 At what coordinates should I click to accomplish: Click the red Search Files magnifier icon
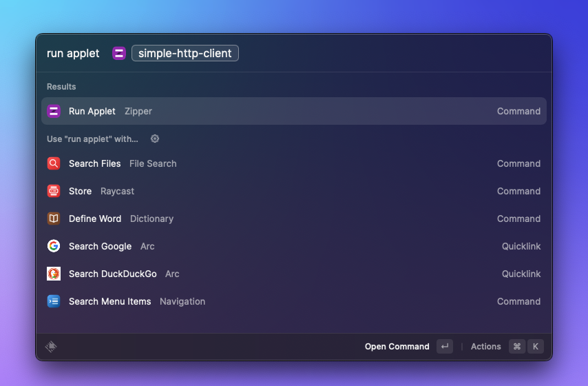click(x=54, y=164)
